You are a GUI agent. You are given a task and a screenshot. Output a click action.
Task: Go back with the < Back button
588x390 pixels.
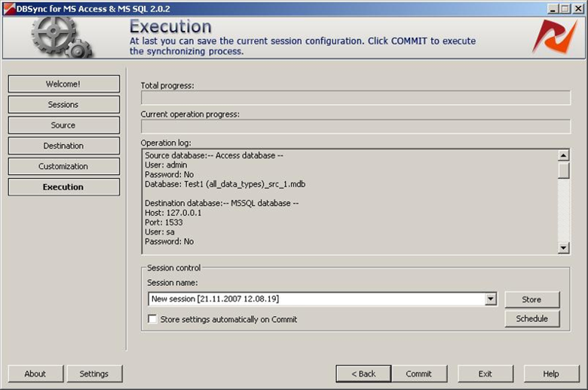[363, 373]
